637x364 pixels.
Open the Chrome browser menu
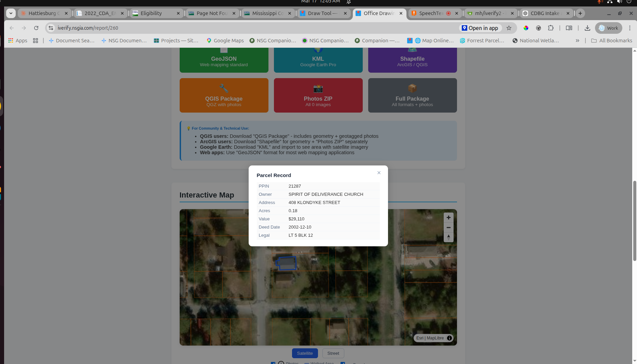click(x=630, y=28)
